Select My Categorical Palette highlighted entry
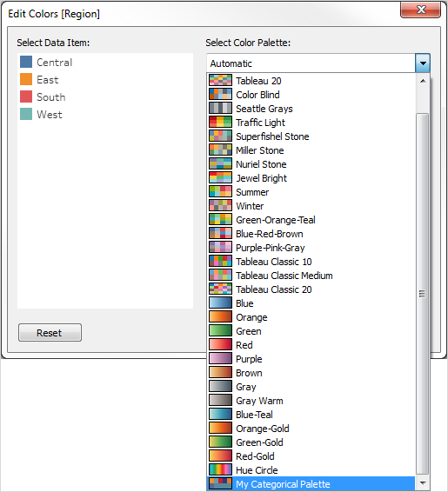Viewport: 448px width, 492px height. [311, 484]
